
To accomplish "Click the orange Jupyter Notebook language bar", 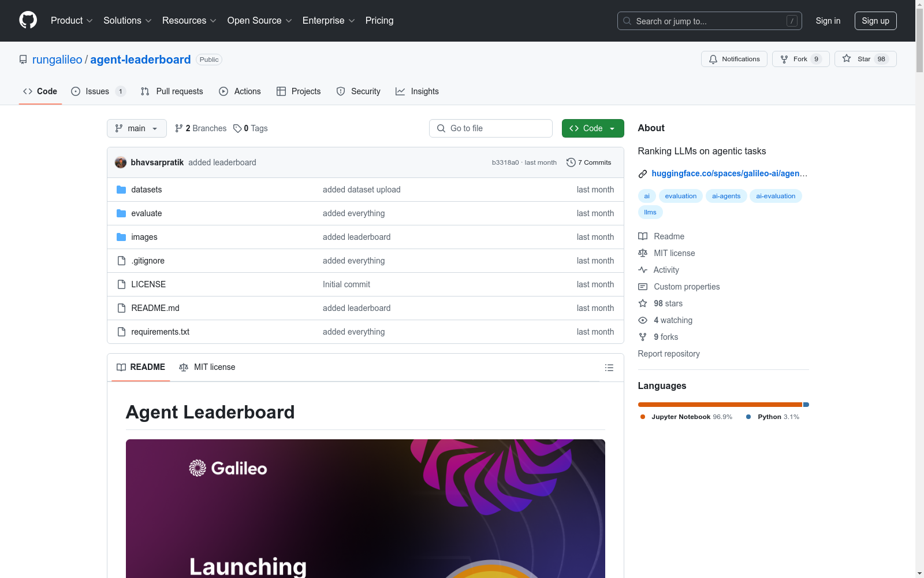I will tap(720, 405).
